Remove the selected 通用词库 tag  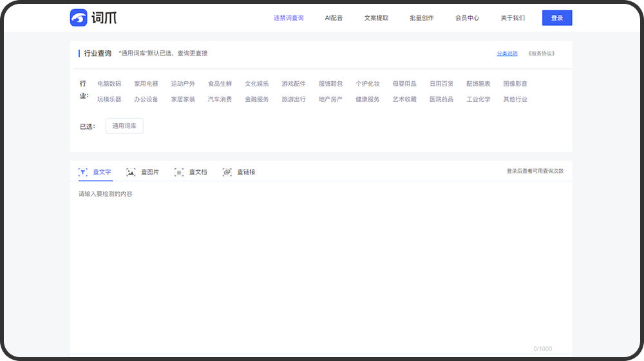[124, 126]
